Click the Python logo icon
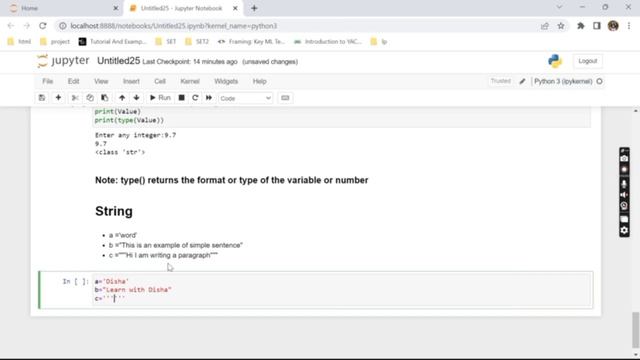The height and width of the screenshot is (360, 640). click(555, 61)
